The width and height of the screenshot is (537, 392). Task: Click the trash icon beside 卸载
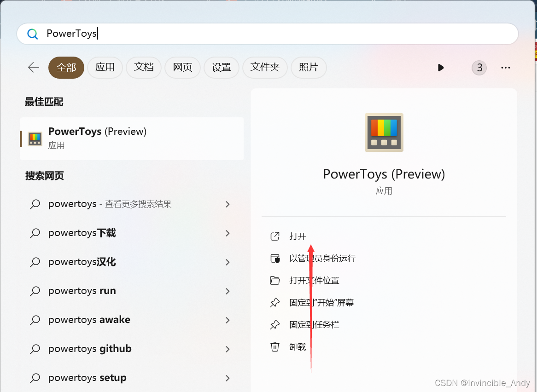275,347
